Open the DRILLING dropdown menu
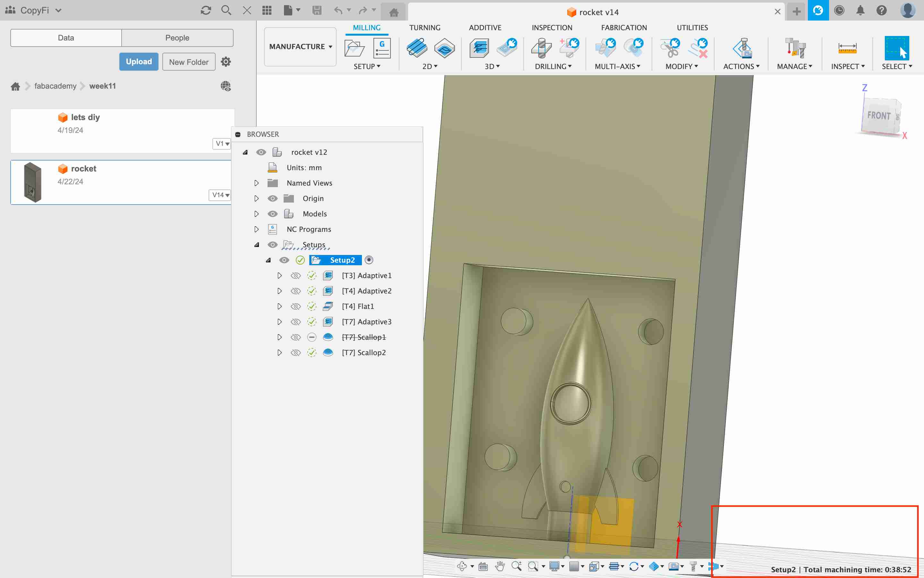 click(x=553, y=66)
